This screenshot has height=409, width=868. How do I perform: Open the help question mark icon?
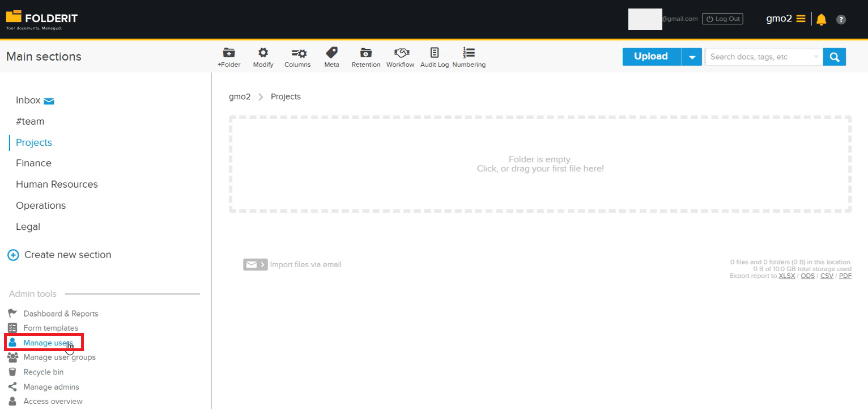click(841, 19)
